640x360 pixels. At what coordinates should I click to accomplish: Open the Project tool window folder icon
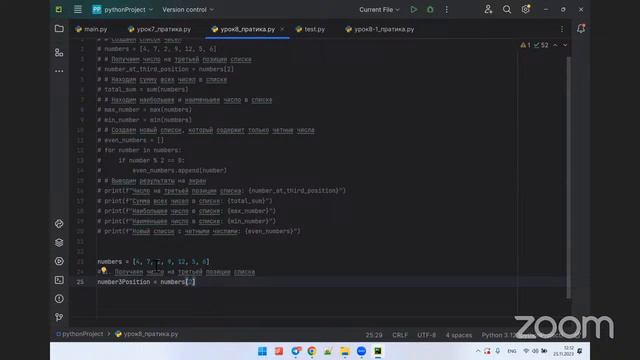[x=59, y=29]
